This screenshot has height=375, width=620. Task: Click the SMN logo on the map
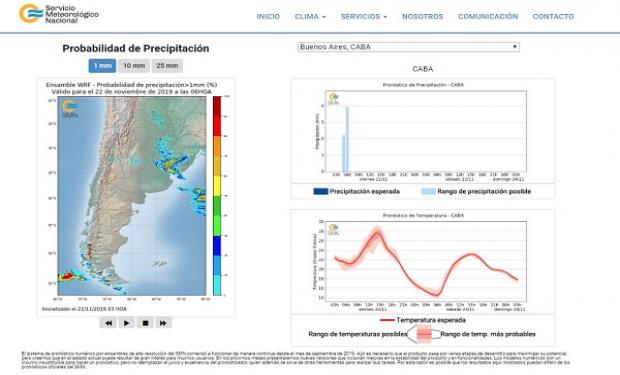[69, 109]
